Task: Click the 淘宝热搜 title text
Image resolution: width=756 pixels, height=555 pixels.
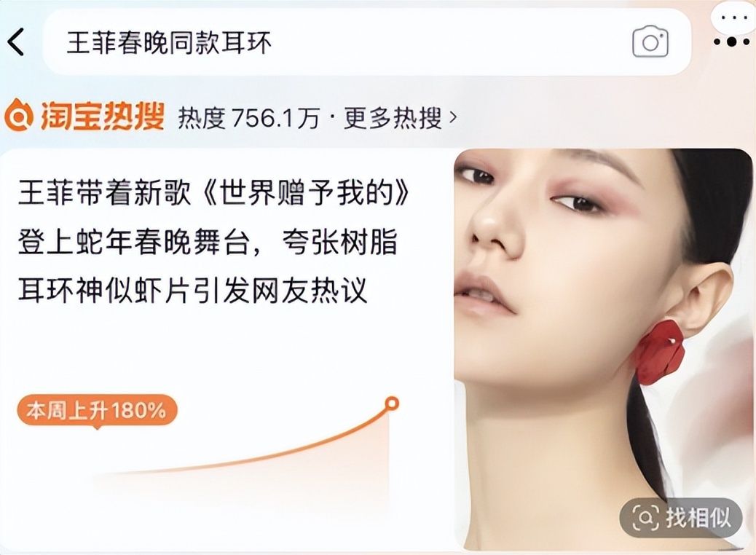Action: click(102, 116)
